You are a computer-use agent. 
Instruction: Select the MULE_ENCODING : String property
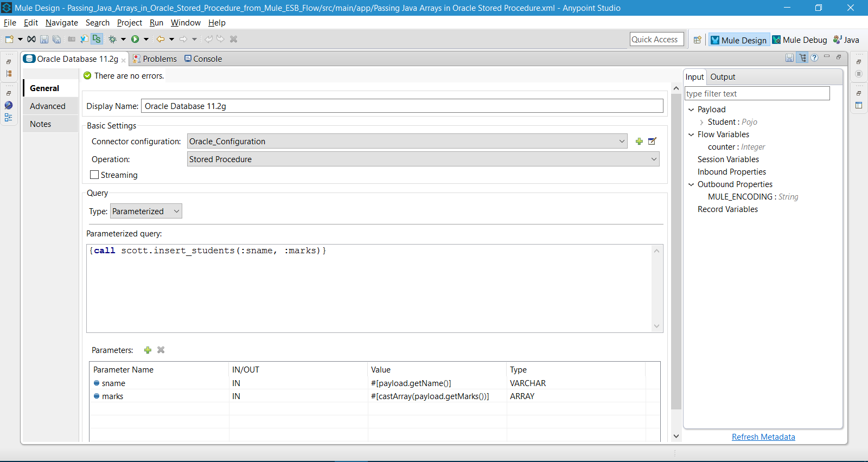(753, 197)
